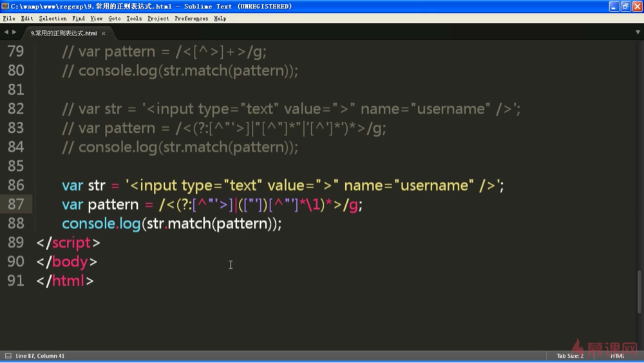Screen dimensions: 644x363
Task: Close the Sublime Text window
Action: click(638, 6)
